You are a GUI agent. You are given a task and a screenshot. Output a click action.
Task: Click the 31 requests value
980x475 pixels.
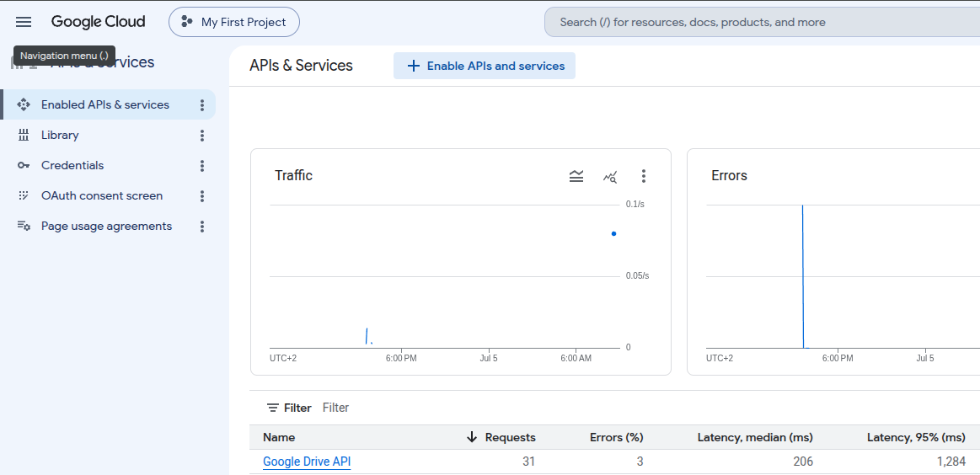(528, 462)
